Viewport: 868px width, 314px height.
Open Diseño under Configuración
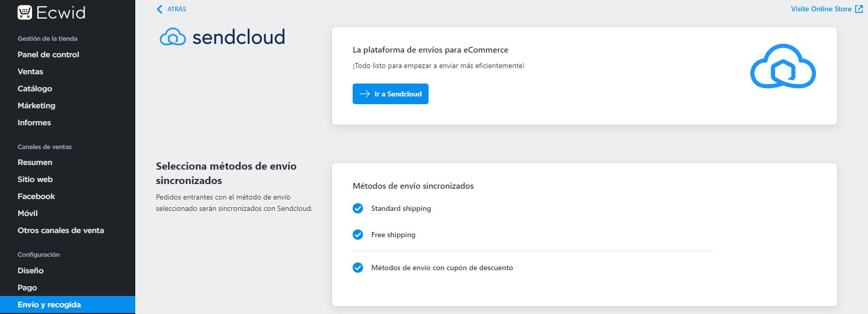[30, 271]
